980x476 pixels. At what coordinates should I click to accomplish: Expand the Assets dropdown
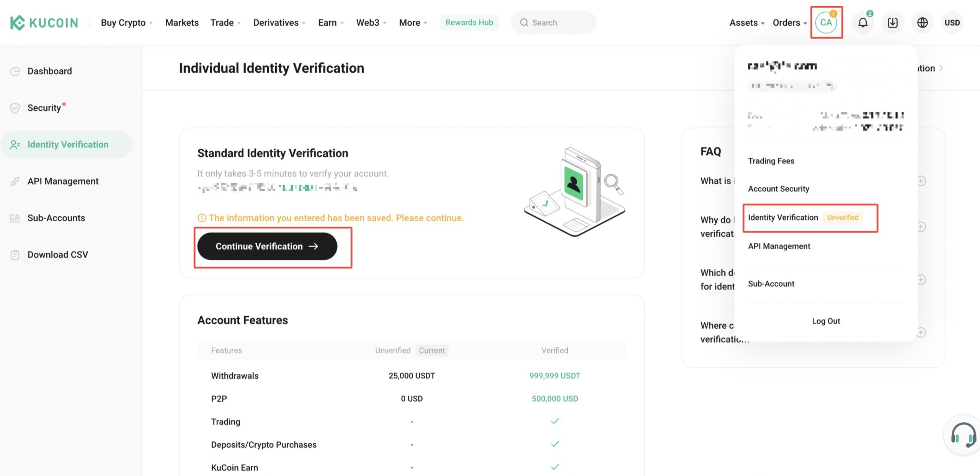(746, 23)
